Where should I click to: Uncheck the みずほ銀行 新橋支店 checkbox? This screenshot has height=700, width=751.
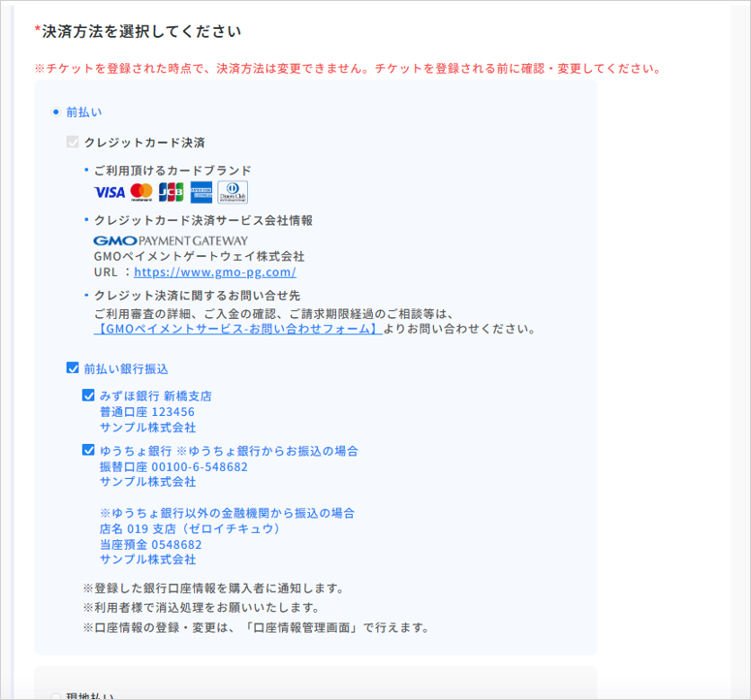[88, 396]
